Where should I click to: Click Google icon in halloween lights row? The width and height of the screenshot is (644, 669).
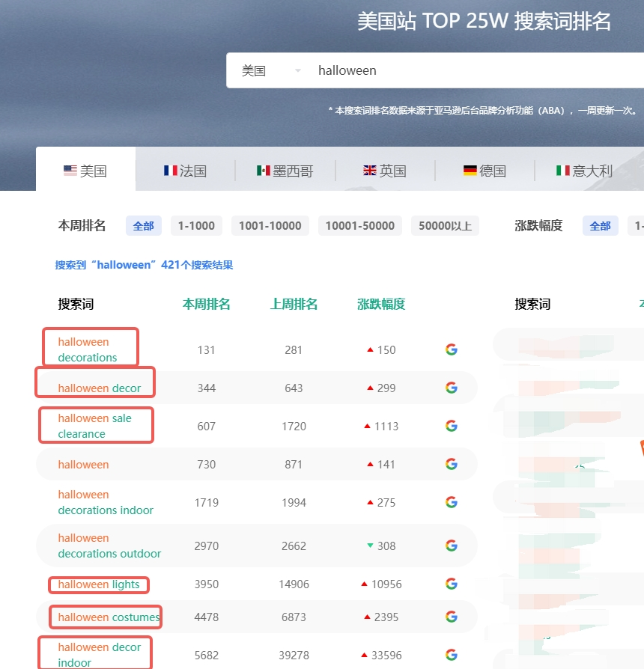[451, 584]
